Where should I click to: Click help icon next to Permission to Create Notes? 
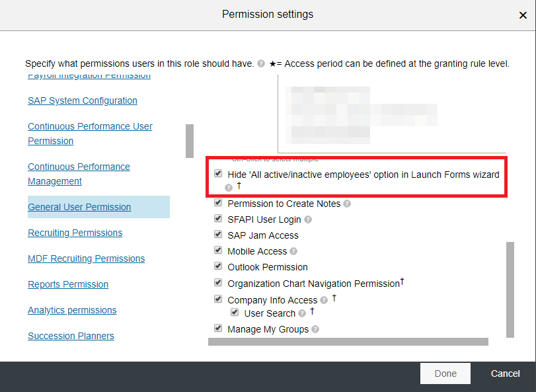point(347,204)
